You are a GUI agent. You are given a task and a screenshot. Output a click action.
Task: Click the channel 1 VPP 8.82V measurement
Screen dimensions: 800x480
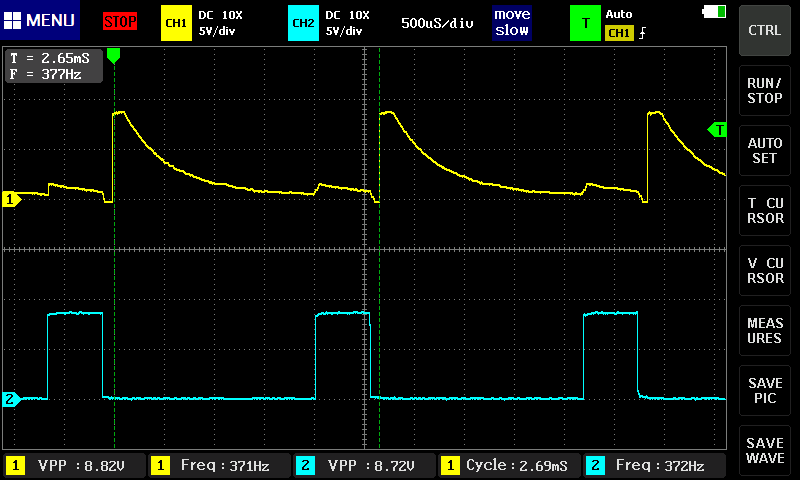(74, 466)
